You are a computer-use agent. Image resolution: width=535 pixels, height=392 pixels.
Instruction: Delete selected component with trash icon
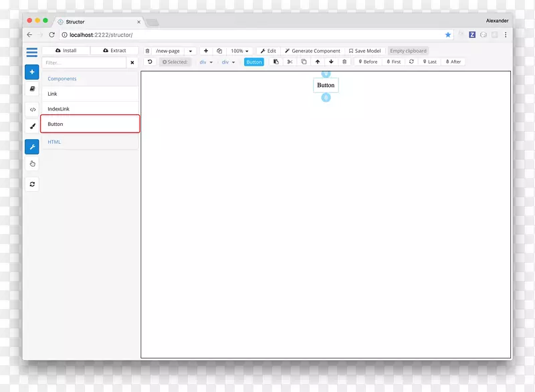point(344,62)
